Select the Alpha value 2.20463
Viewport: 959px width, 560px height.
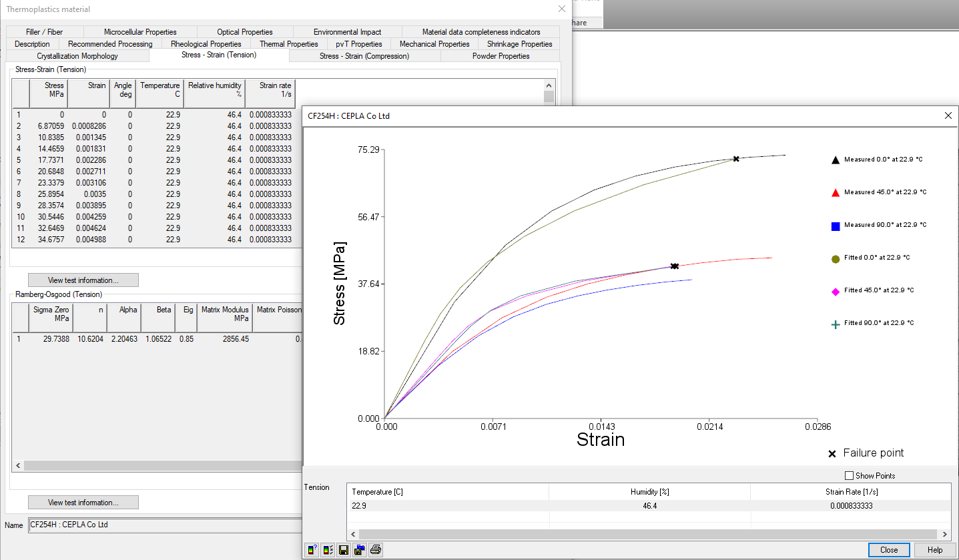tap(124, 339)
